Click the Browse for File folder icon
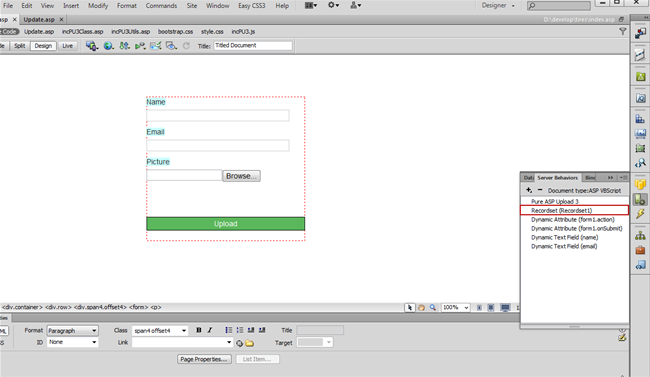The image size is (650, 377). pos(249,343)
